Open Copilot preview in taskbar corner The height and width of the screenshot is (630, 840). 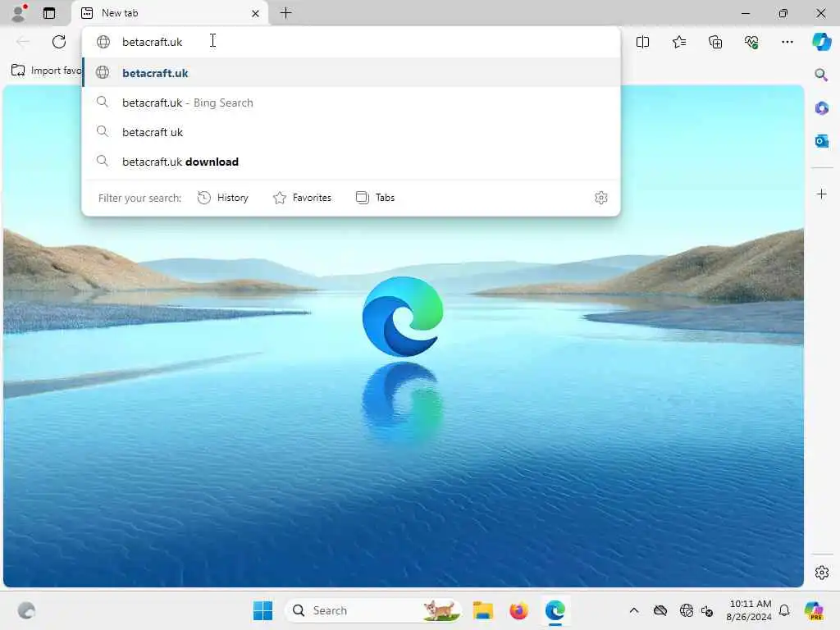pos(813,610)
